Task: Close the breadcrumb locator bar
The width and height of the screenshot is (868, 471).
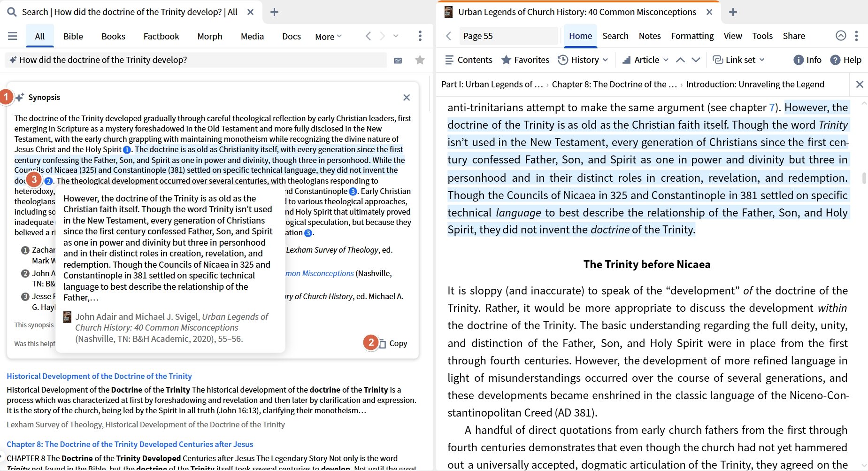Action: pos(860,84)
